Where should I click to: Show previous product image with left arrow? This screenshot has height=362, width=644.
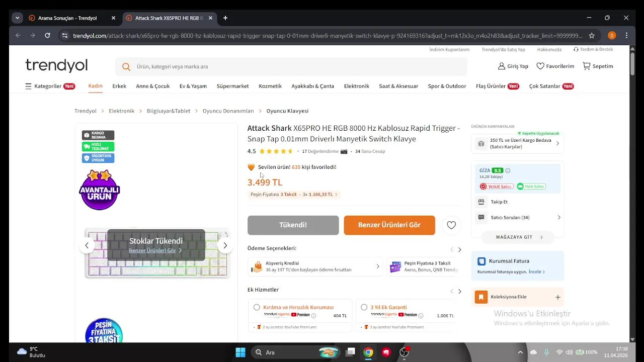click(87, 245)
